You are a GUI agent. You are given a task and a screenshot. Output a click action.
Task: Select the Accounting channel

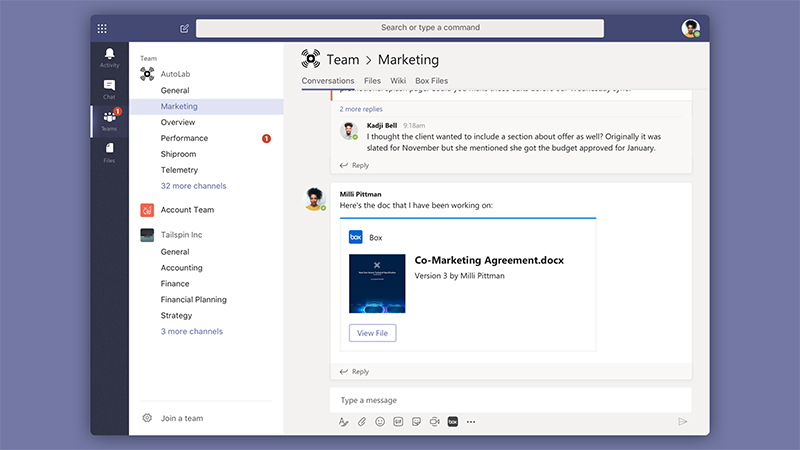(181, 267)
